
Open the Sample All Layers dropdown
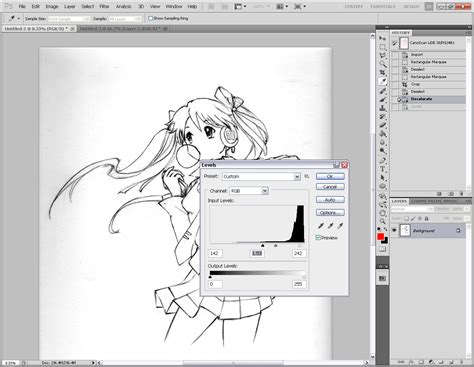coord(125,19)
